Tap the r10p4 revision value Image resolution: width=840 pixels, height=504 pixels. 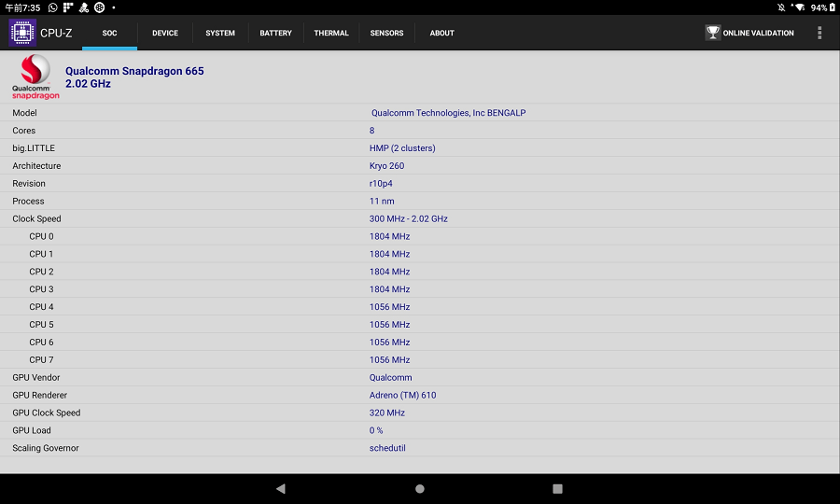coord(381,183)
